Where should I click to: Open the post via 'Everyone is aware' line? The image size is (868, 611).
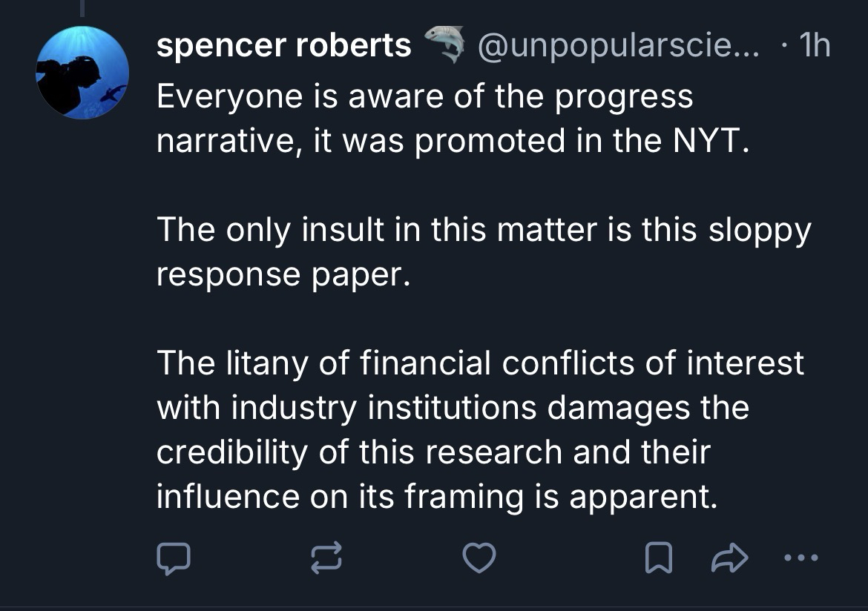424,97
